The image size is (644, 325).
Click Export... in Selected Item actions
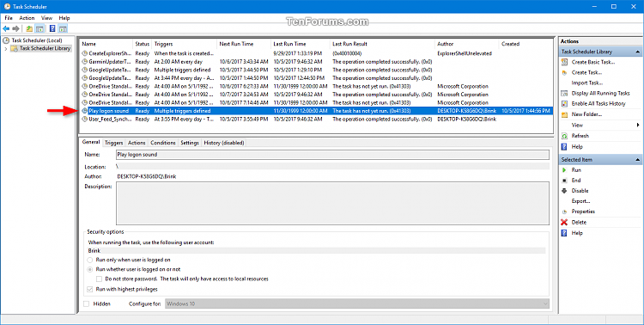[580, 201]
